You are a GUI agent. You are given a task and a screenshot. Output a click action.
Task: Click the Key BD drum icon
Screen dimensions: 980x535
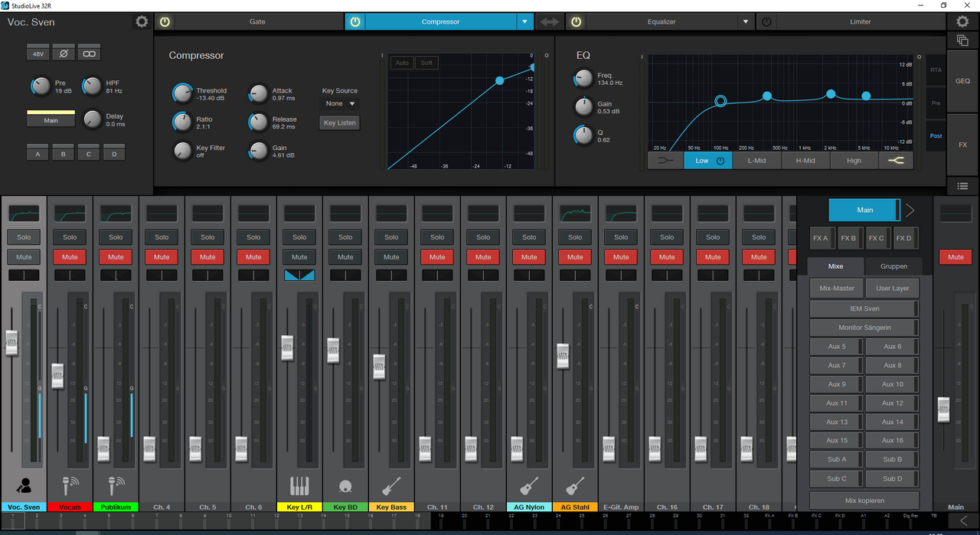(x=345, y=485)
